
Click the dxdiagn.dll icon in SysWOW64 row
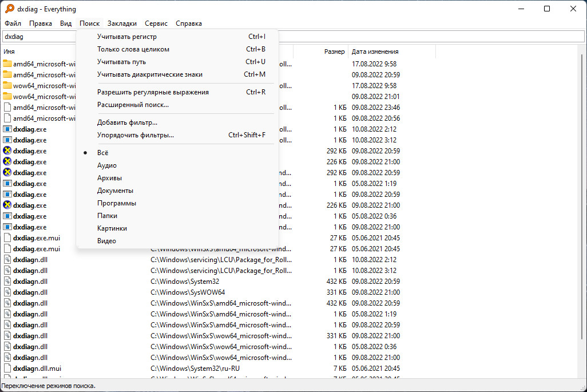(7, 292)
